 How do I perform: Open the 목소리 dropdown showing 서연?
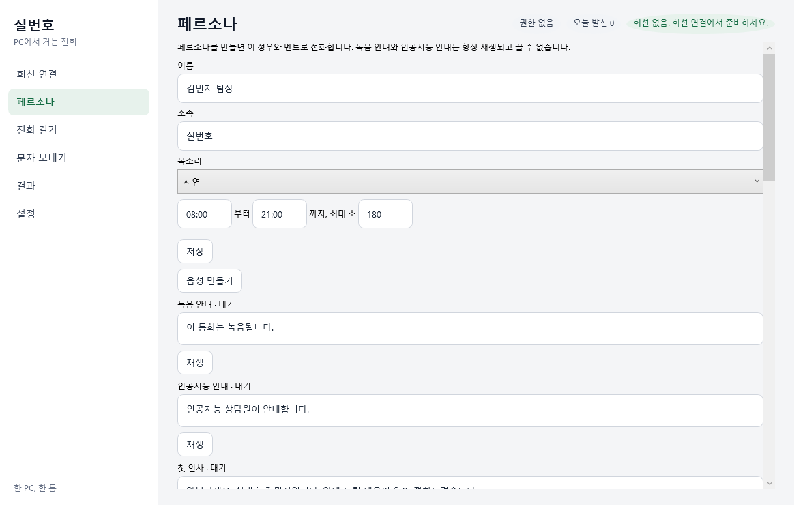(470, 182)
